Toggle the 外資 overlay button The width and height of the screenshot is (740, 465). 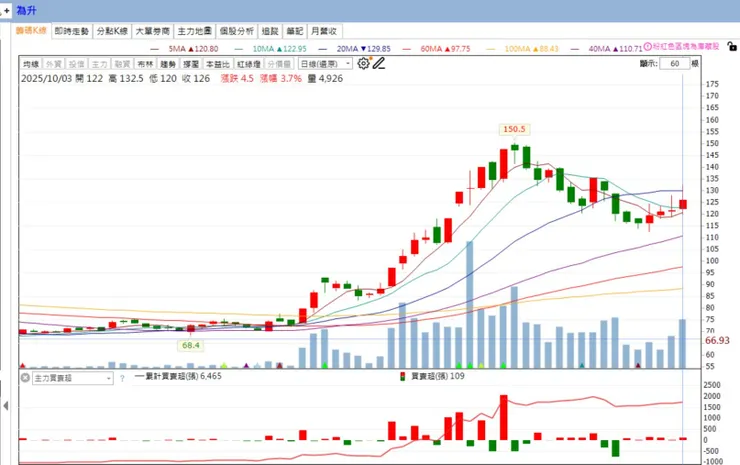(x=54, y=64)
